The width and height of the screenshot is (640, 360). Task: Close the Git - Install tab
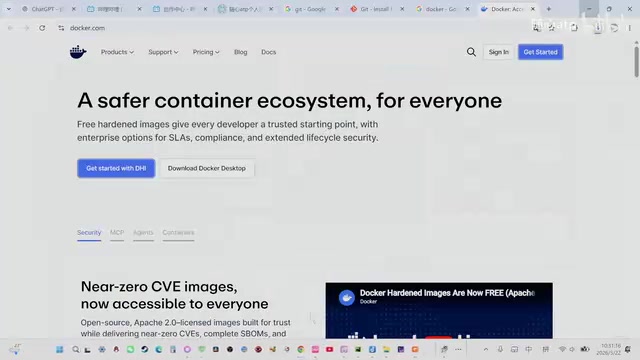click(x=402, y=9)
